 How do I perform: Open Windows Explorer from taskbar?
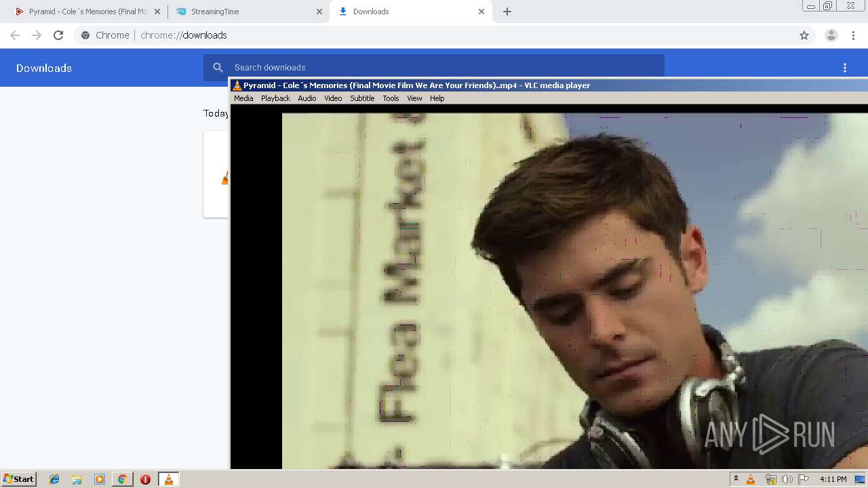tap(77, 479)
